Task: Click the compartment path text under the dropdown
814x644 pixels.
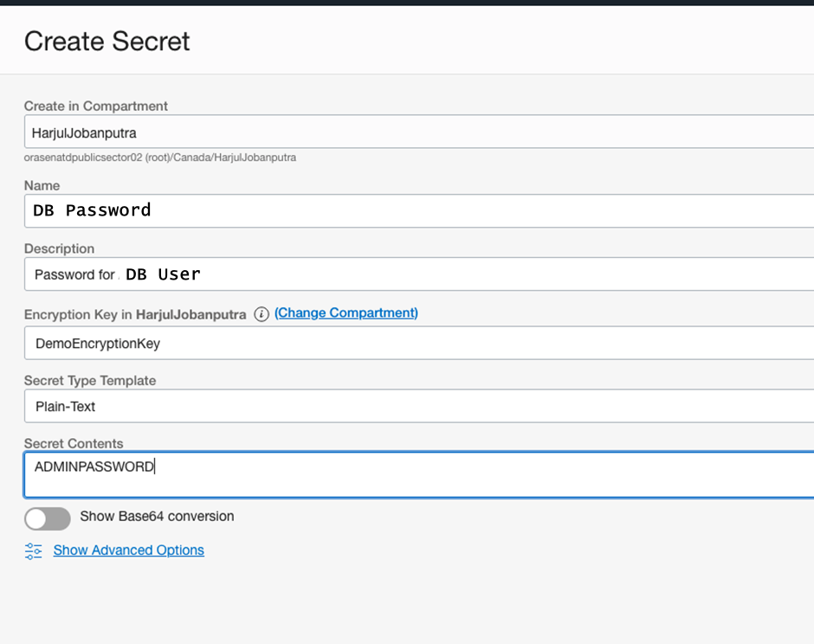Action: coord(160,158)
